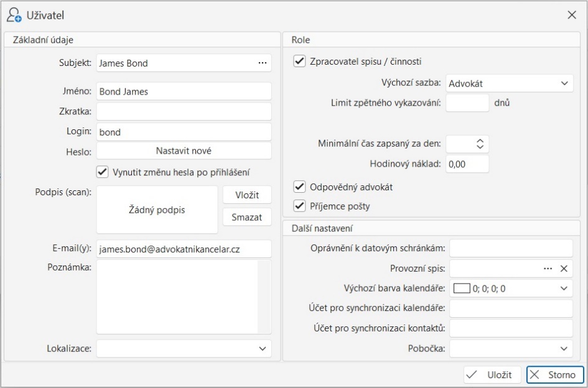Adjust Minimální čas zapsaný za den spinner
The height and width of the screenshot is (388, 588).
point(479,144)
